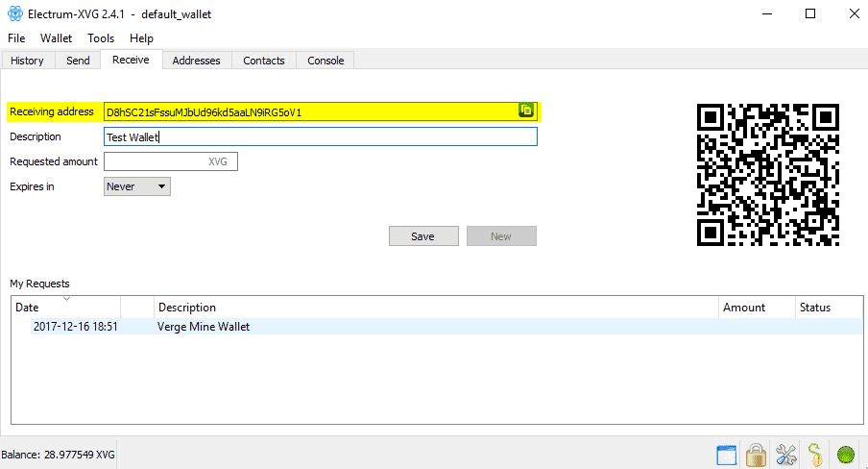The image size is (868, 469).
Task: Click into the Description text field
Action: pos(320,136)
